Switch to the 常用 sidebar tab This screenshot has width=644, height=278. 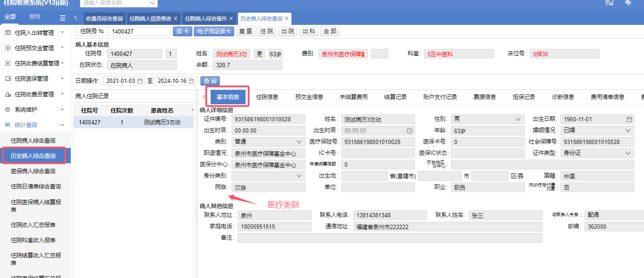[35, 17]
